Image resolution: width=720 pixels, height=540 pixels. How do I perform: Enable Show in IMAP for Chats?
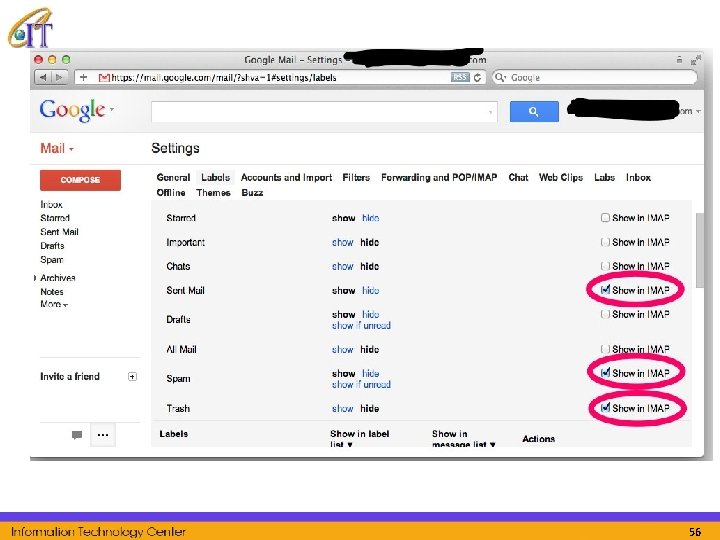(x=605, y=266)
